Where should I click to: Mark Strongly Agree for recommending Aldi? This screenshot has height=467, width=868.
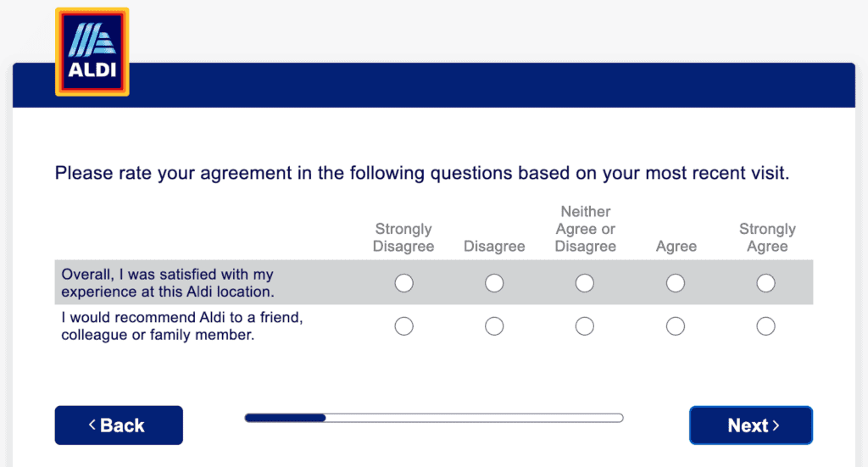pos(766,326)
